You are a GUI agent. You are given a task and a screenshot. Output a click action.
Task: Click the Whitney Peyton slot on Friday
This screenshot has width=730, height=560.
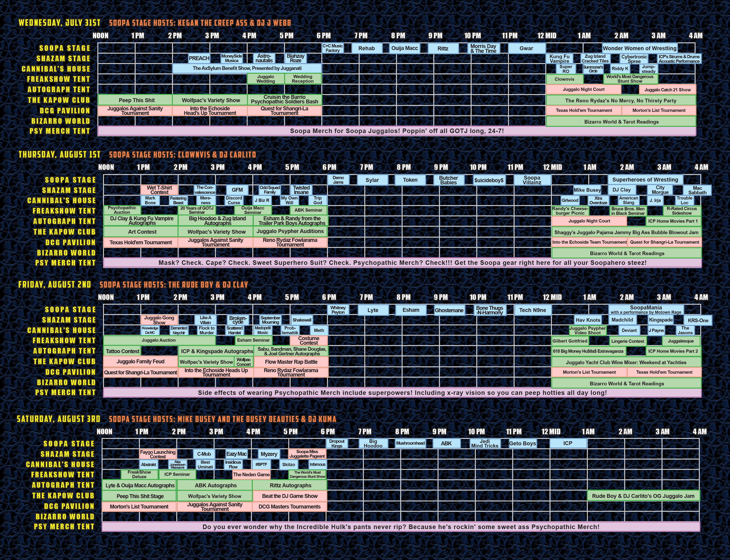(x=338, y=310)
